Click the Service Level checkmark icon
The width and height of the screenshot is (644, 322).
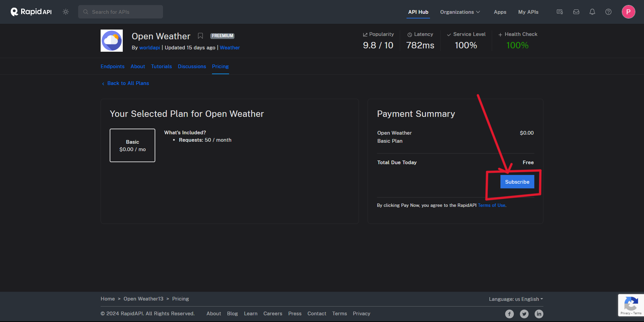pyautogui.click(x=449, y=35)
